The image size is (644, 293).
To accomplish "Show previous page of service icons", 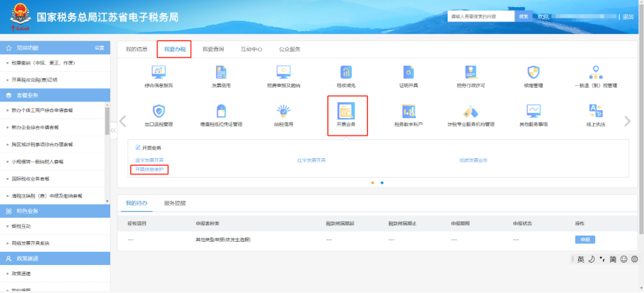I will tap(123, 121).
